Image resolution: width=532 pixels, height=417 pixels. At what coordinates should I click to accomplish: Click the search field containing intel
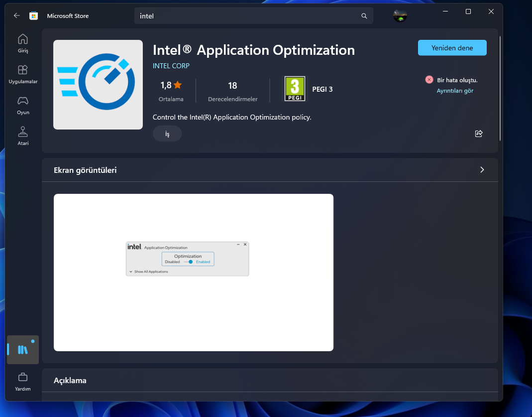pyautogui.click(x=253, y=16)
